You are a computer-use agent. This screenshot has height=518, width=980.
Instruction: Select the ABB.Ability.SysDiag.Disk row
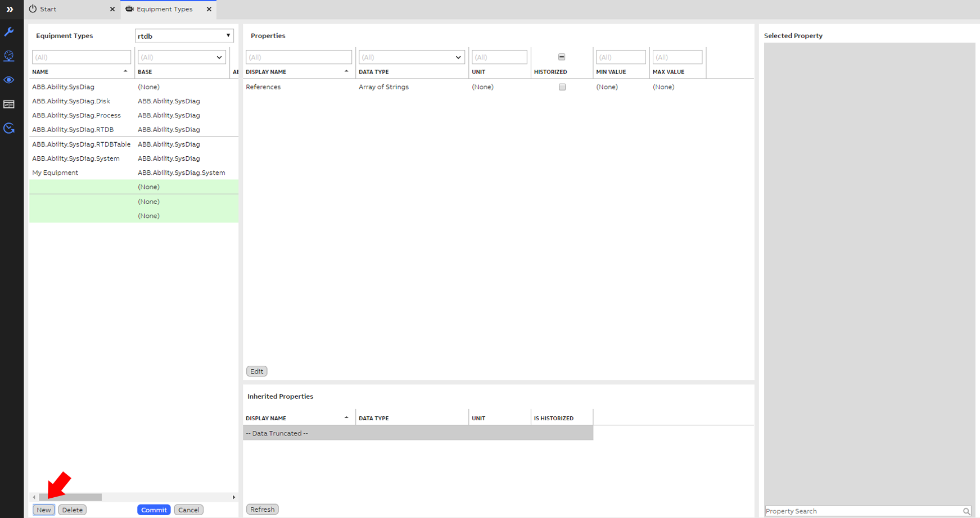coord(134,101)
